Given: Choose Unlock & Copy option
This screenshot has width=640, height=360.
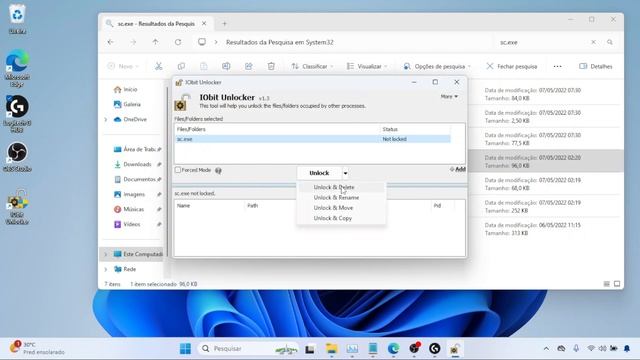Looking at the screenshot, I should click(x=332, y=218).
